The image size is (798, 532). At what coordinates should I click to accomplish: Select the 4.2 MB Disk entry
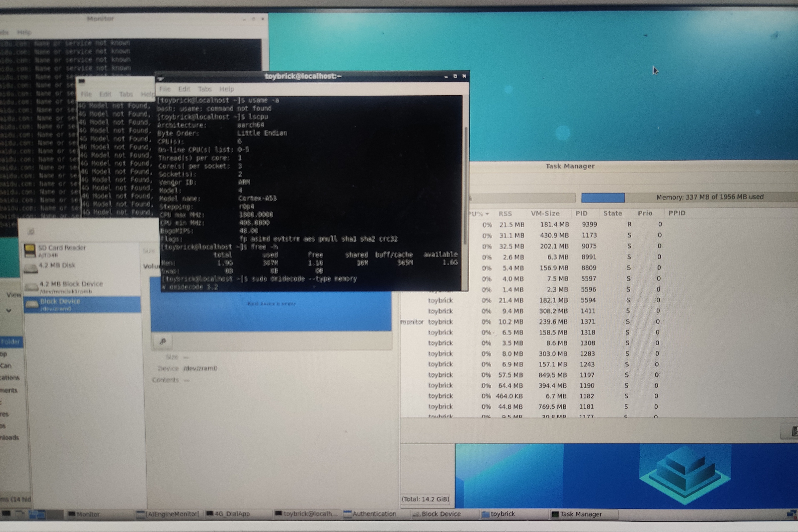click(57, 265)
